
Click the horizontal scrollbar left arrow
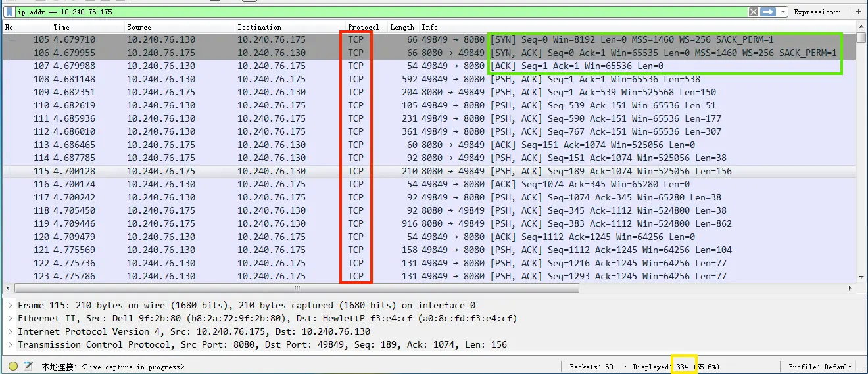tap(9, 288)
